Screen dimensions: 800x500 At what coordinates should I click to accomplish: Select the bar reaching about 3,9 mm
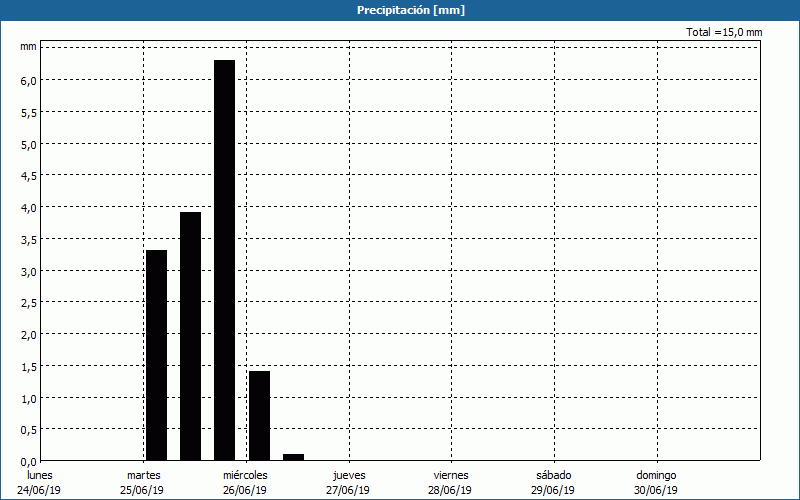(x=190, y=336)
